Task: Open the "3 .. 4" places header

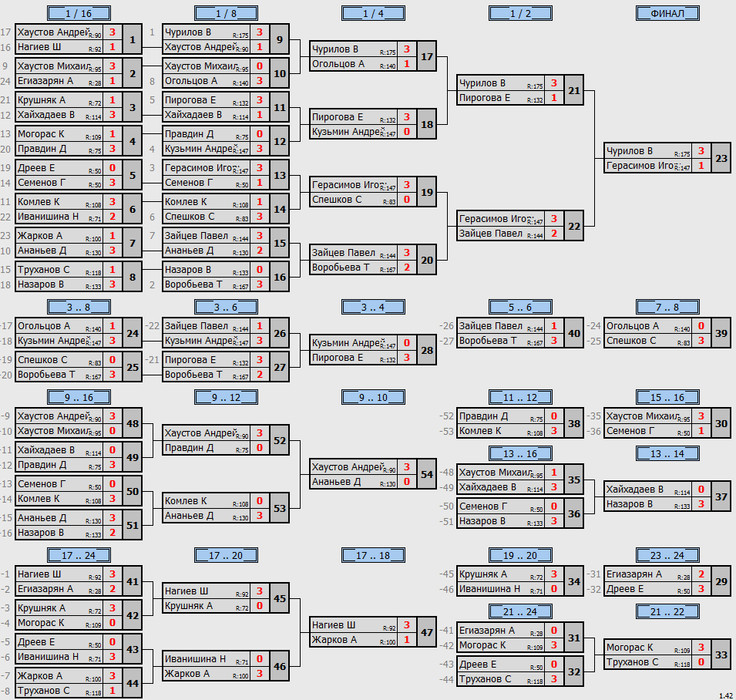Action: pos(373,307)
